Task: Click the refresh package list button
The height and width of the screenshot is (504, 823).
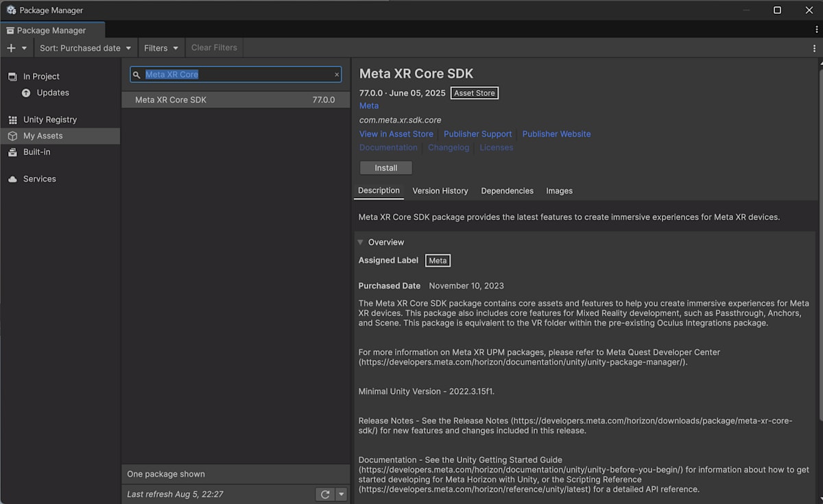Action: pyautogui.click(x=325, y=494)
